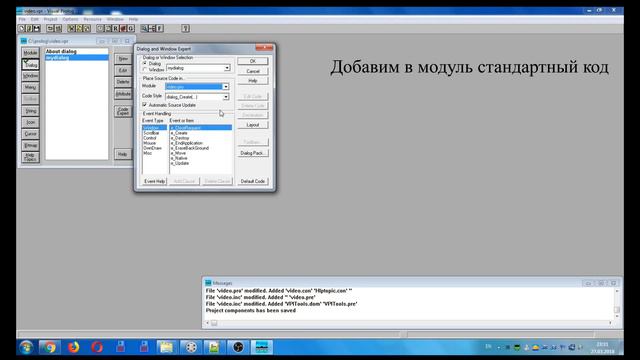Switch to the Visual Prolog taskbar icon

tap(262, 347)
